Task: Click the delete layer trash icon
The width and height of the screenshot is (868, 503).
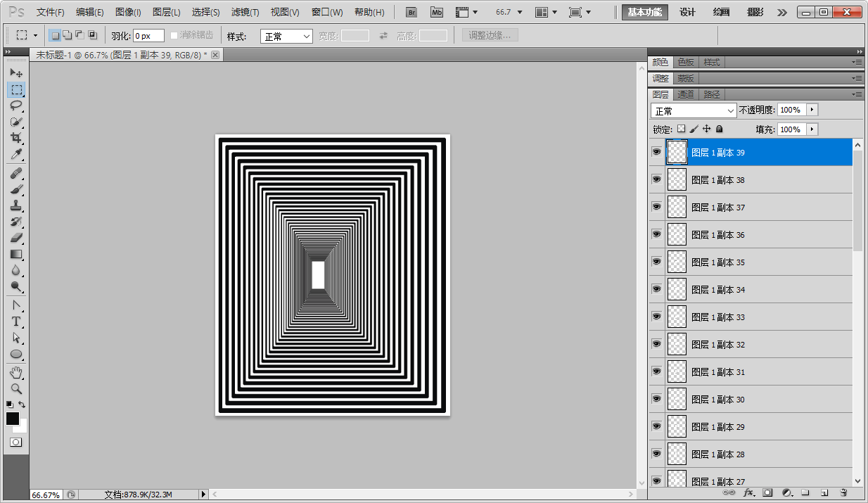Action: (843, 492)
